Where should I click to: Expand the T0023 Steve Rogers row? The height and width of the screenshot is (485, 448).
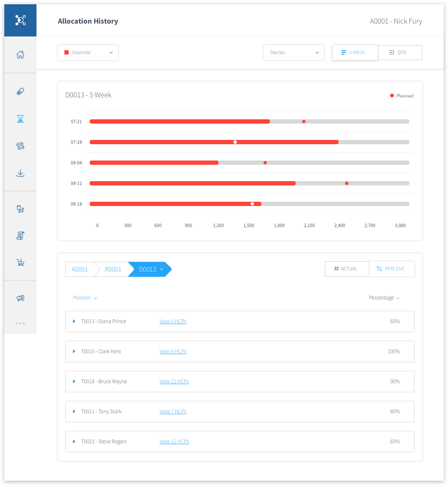pos(74,441)
